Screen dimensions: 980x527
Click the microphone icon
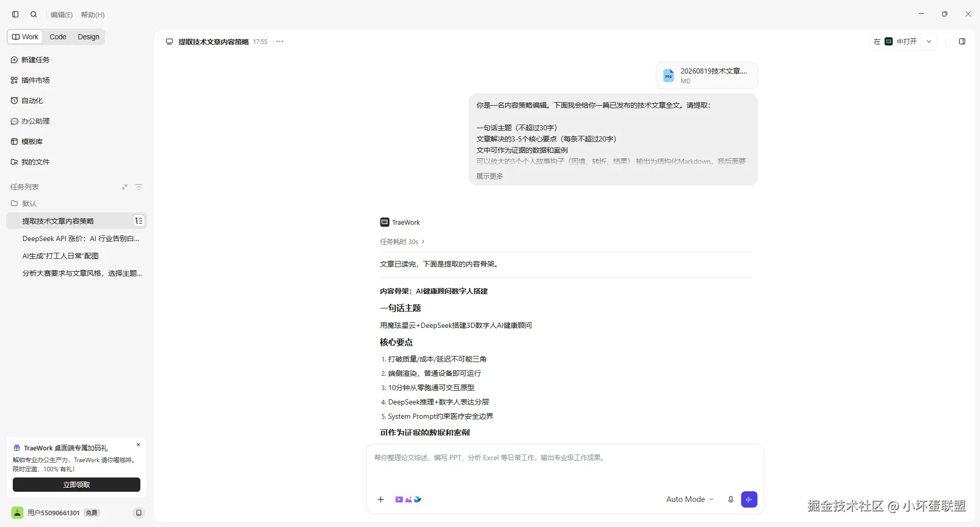[730, 499]
